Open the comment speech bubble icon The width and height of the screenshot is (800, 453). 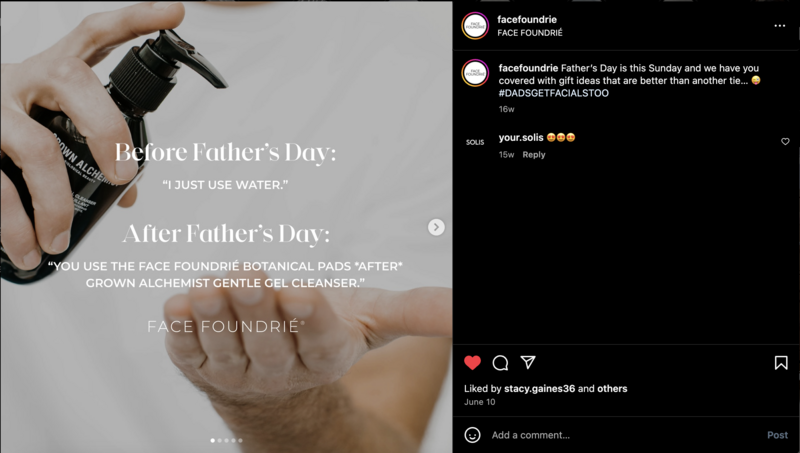[500, 363]
